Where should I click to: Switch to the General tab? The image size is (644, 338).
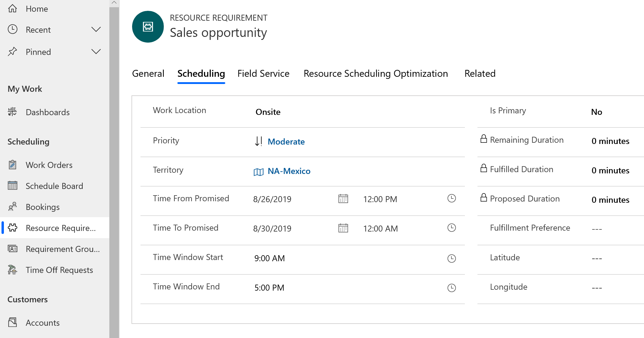(x=149, y=73)
